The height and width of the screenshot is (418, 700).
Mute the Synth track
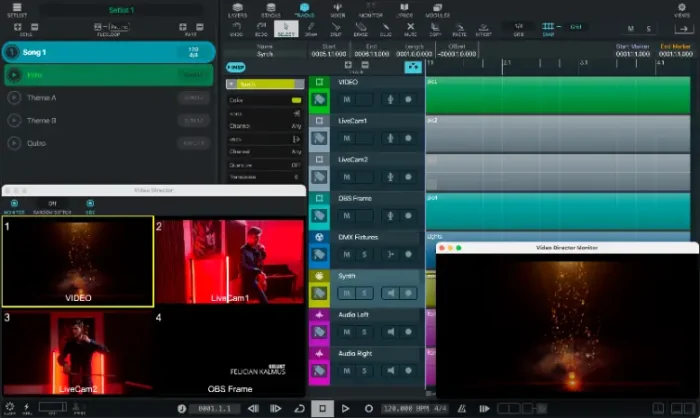coord(347,293)
